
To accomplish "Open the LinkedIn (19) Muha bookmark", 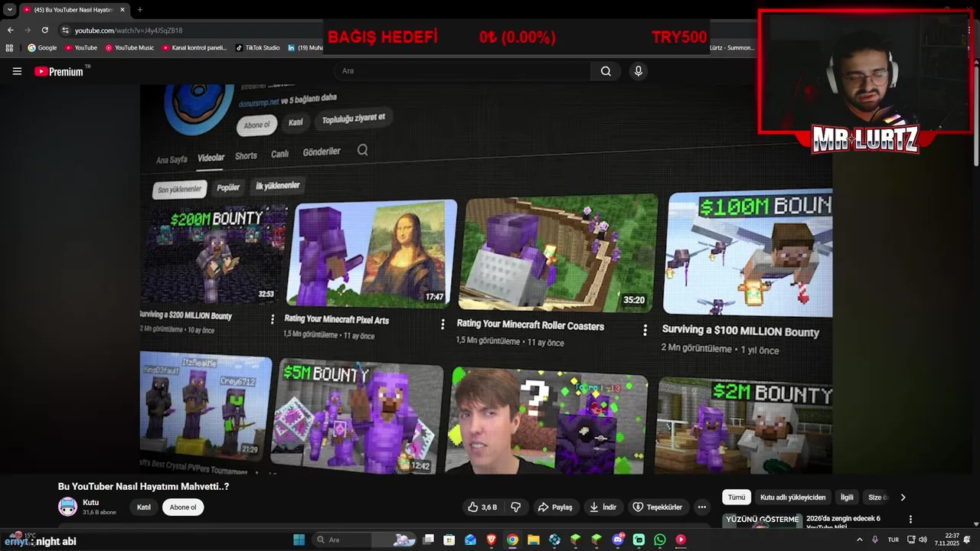I will [305, 47].
